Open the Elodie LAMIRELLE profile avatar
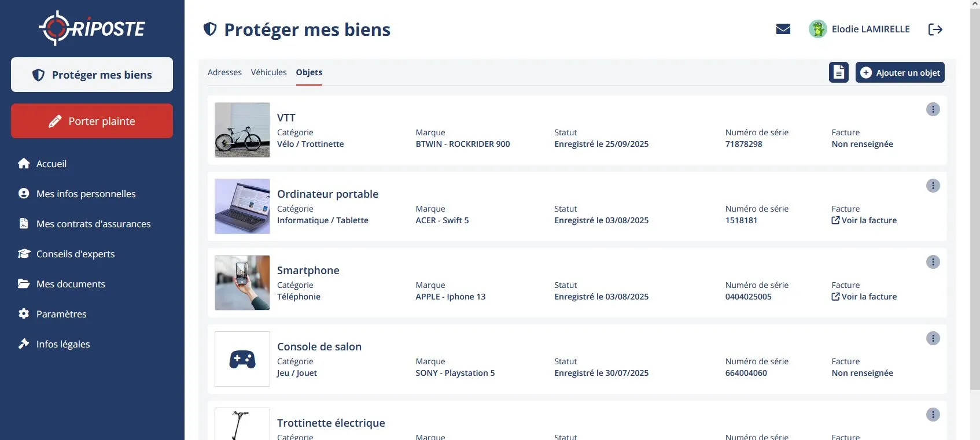The height and width of the screenshot is (440, 980). (x=817, y=29)
